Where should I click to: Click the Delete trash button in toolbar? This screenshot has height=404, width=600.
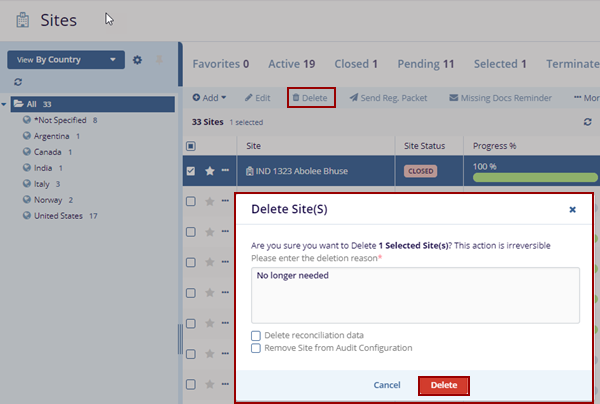(310, 98)
